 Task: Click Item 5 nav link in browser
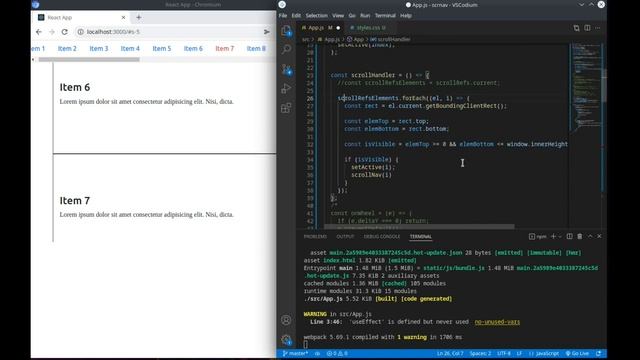coord(162,49)
